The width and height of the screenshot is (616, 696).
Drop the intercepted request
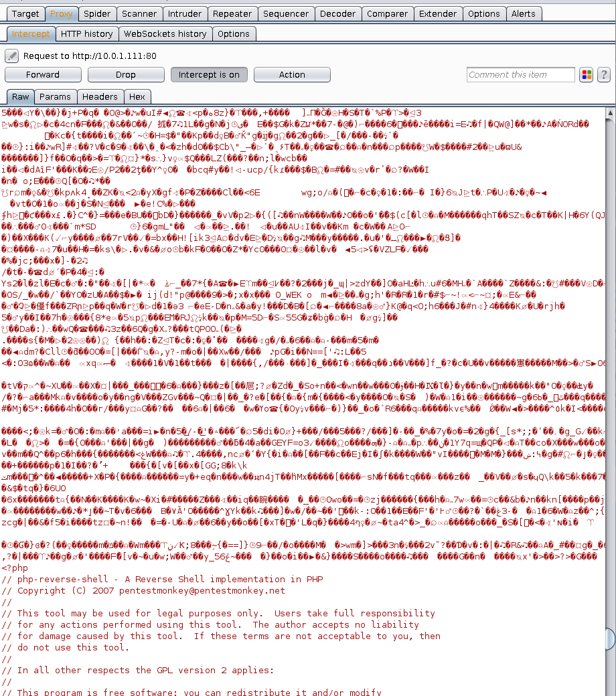pyautogui.click(x=125, y=74)
